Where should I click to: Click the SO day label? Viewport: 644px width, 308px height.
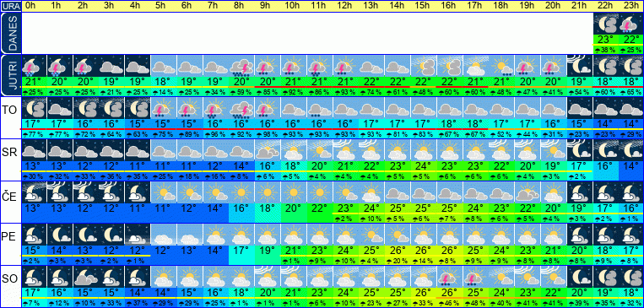pyautogui.click(x=10, y=279)
